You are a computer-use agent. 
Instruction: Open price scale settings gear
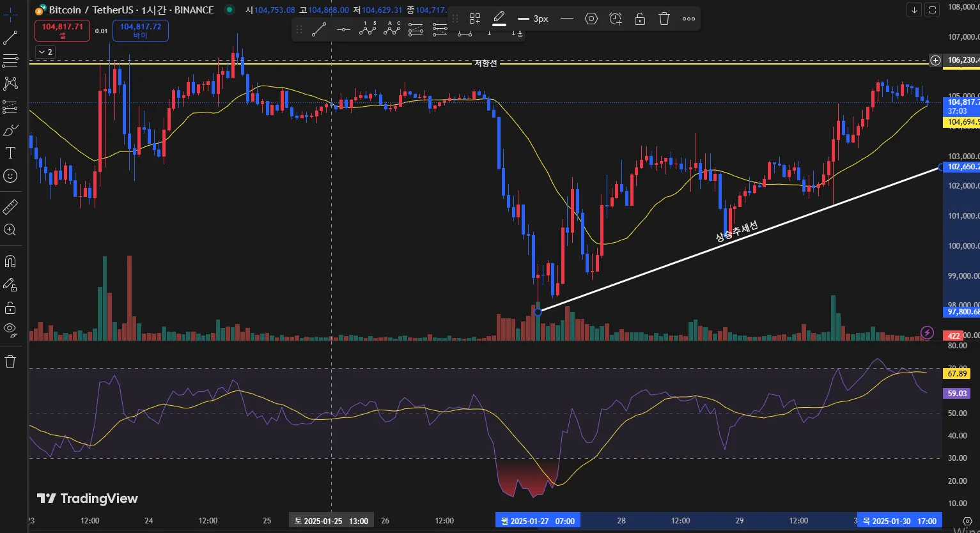point(967,521)
